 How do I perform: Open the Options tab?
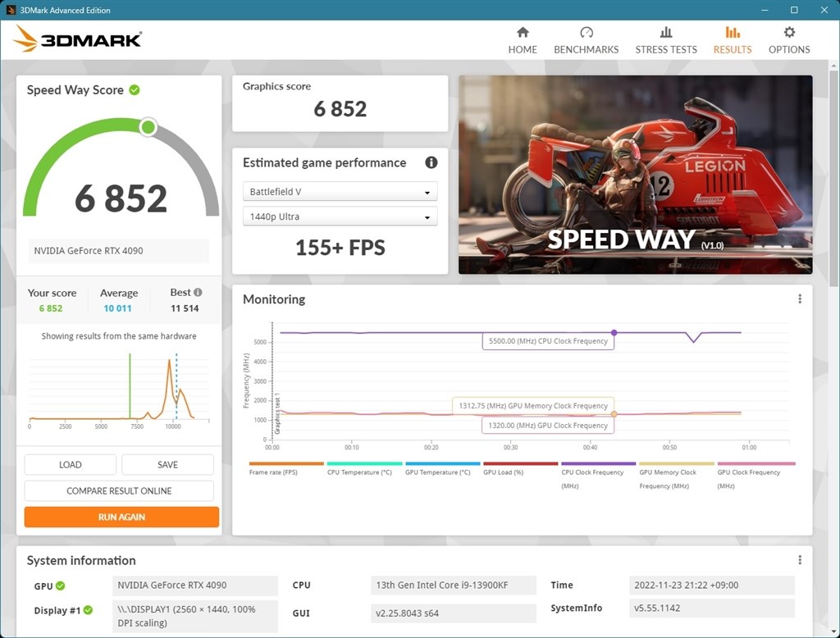click(x=789, y=41)
